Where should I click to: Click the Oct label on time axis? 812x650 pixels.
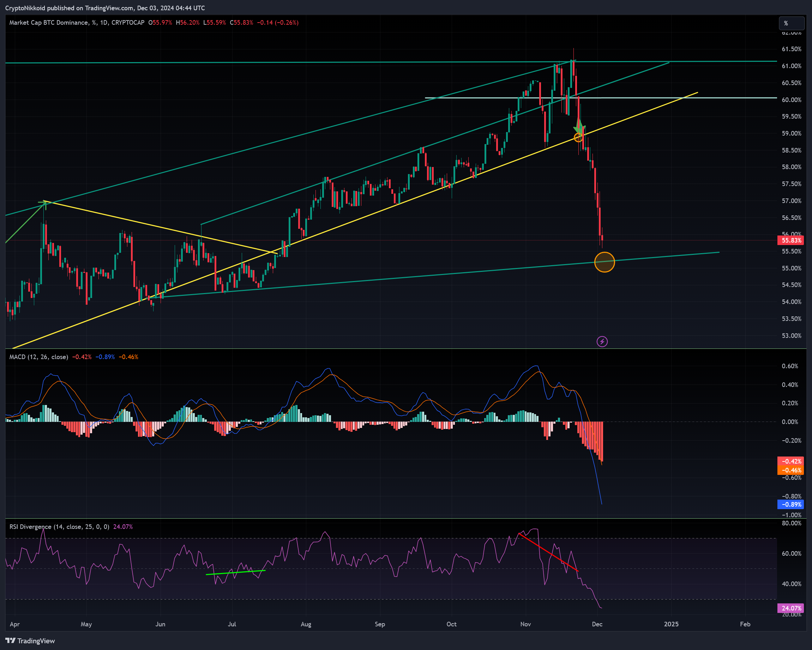[452, 624]
